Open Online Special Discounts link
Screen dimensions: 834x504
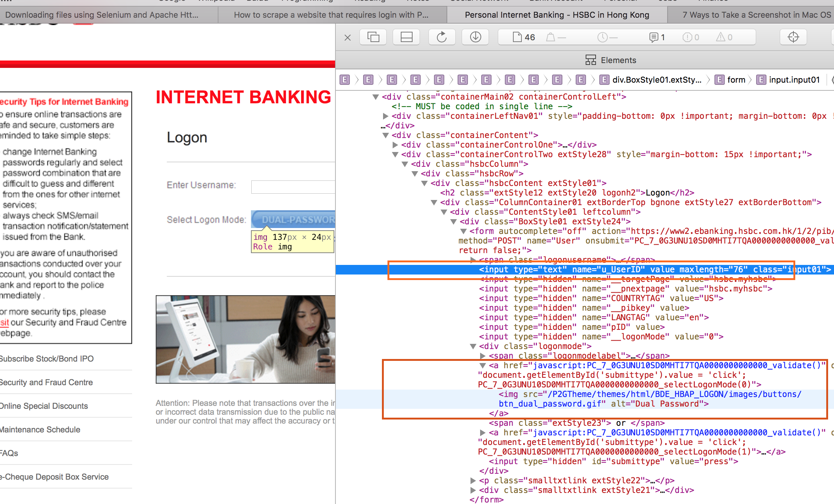(x=44, y=406)
